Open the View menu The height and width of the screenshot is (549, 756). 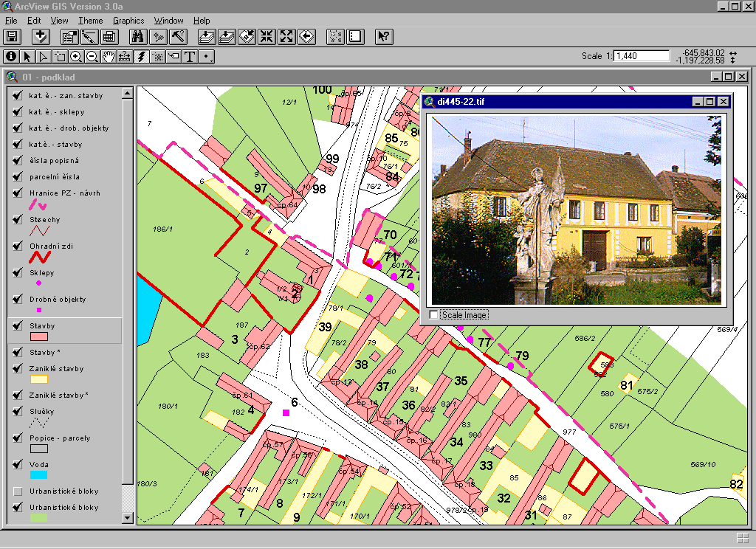click(x=59, y=21)
